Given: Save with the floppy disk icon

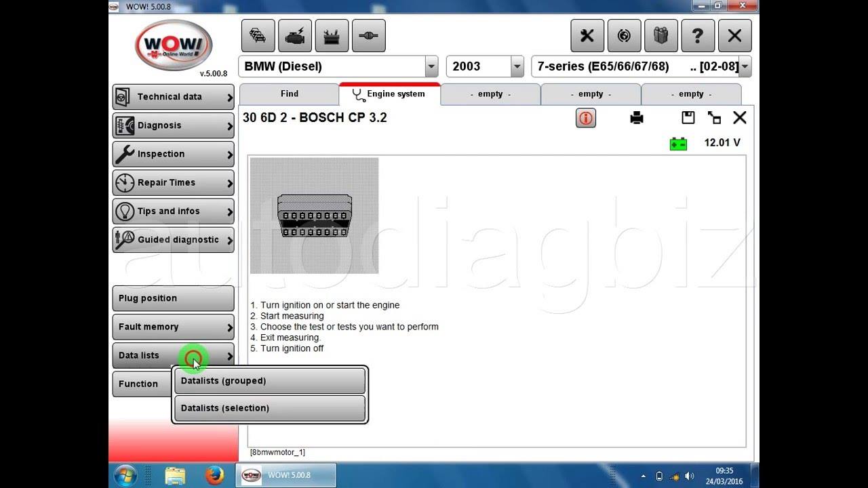Looking at the screenshot, I should 688,117.
